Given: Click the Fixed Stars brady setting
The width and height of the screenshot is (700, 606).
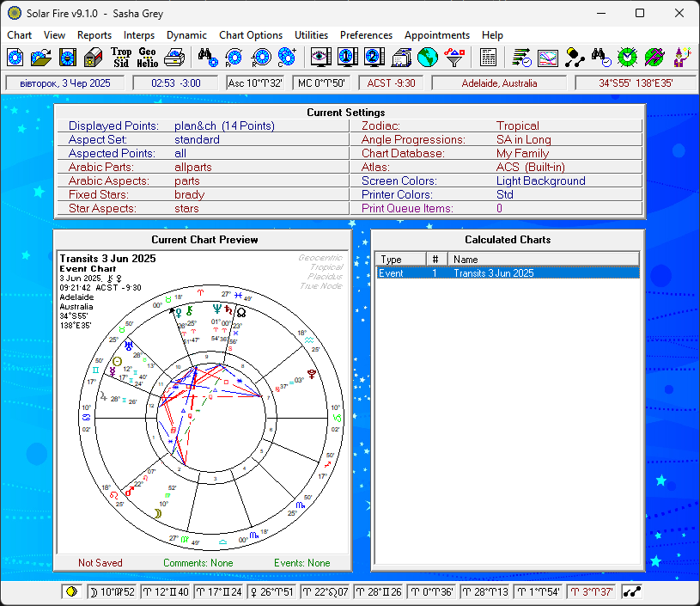Looking at the screenshot, I should pyautogui.click(x=203, y=194).
